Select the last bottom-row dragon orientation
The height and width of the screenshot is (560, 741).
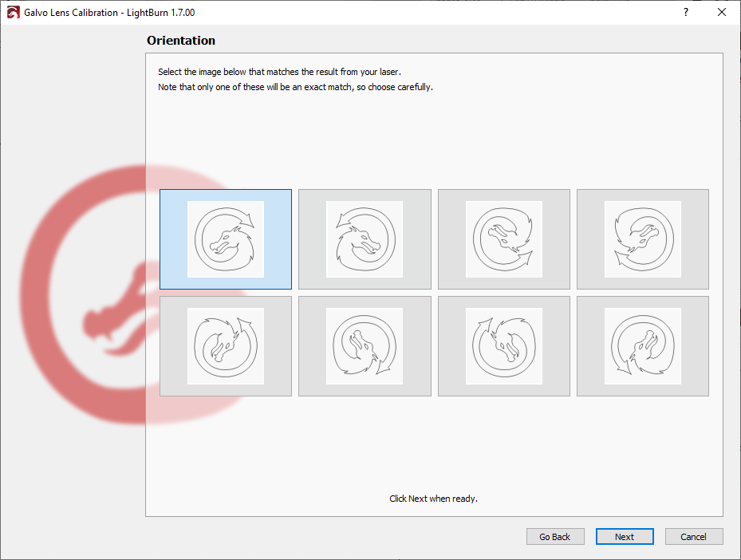643,346
